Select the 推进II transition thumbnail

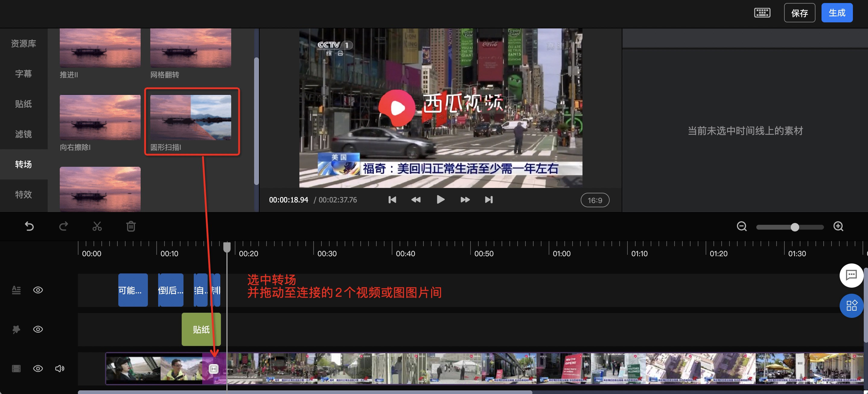[100, 48]
